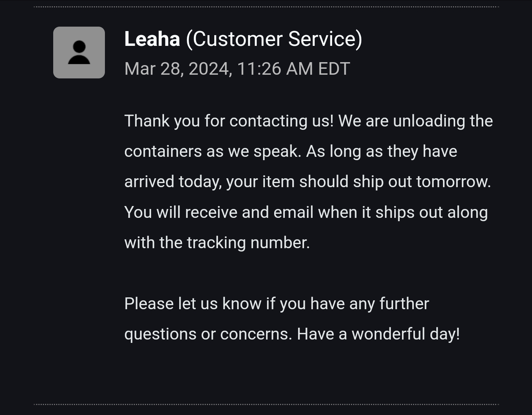The height and width of the screenshot is (415, 532).
Task: Click the Mar 28, 2024 timestamp
Action: click(x=237, y=69)
